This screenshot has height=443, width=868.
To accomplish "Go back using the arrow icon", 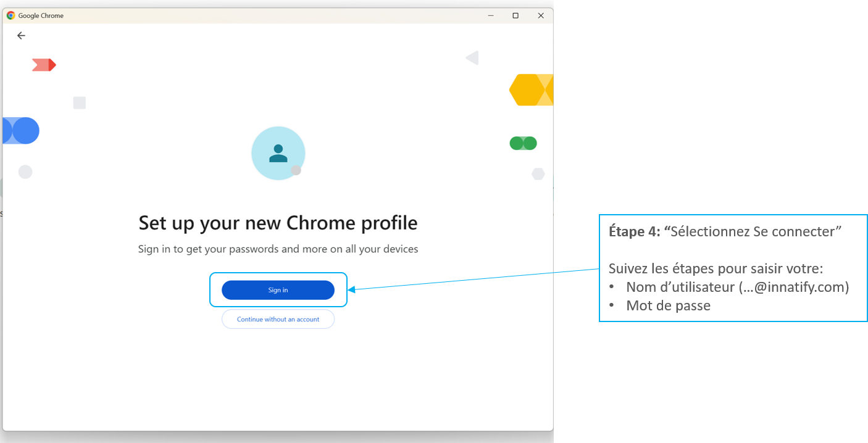I will (21, 36).
